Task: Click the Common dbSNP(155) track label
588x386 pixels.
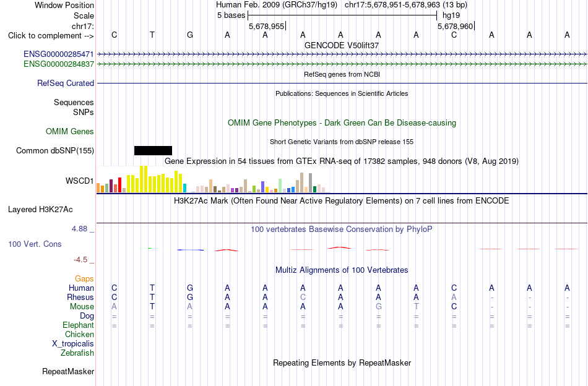Action: click(x=55, y=151)
